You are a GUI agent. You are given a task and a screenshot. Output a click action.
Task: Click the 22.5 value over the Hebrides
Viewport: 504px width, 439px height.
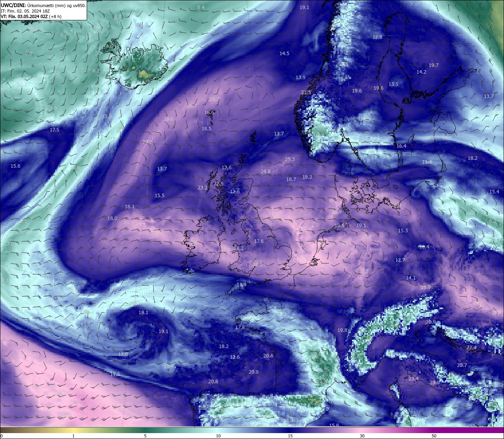pos(219,183)
